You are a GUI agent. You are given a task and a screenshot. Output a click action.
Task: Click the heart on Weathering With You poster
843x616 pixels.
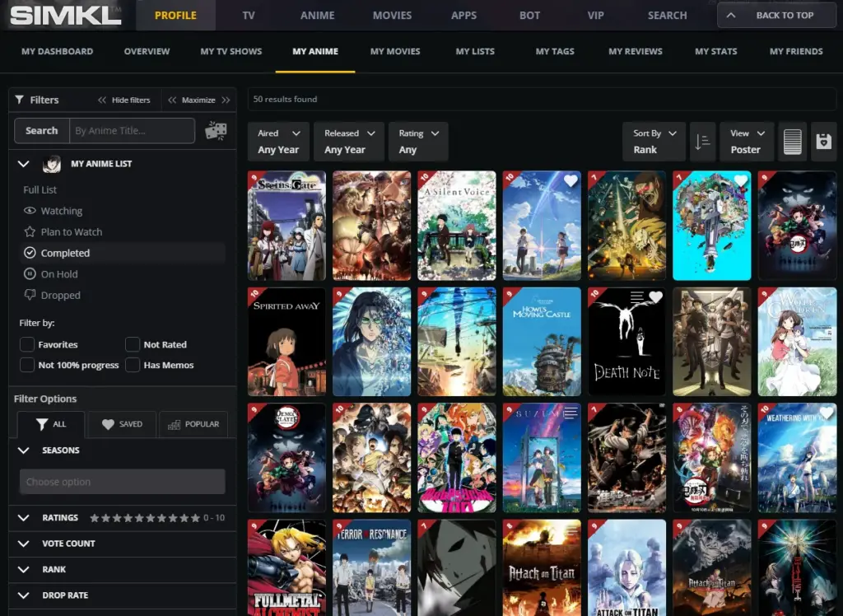(x=826, y=413)
